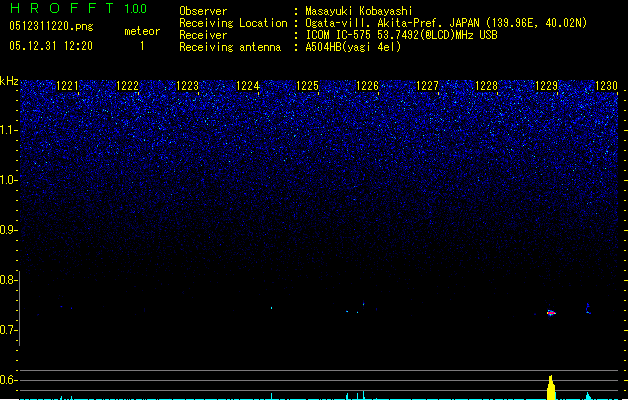Click the 1227 time marker
Viewport: 629px width, 400px height.
click(427, 86)
